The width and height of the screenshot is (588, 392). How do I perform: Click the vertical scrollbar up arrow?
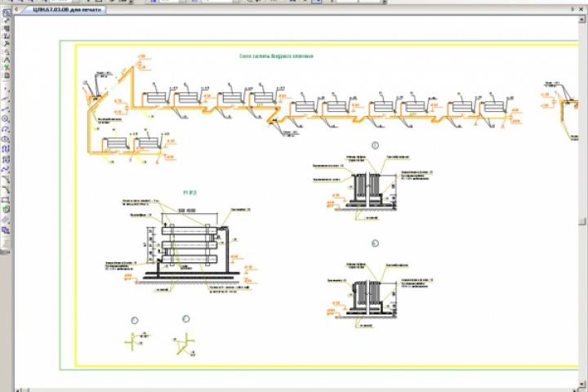(x=582, y=19)
